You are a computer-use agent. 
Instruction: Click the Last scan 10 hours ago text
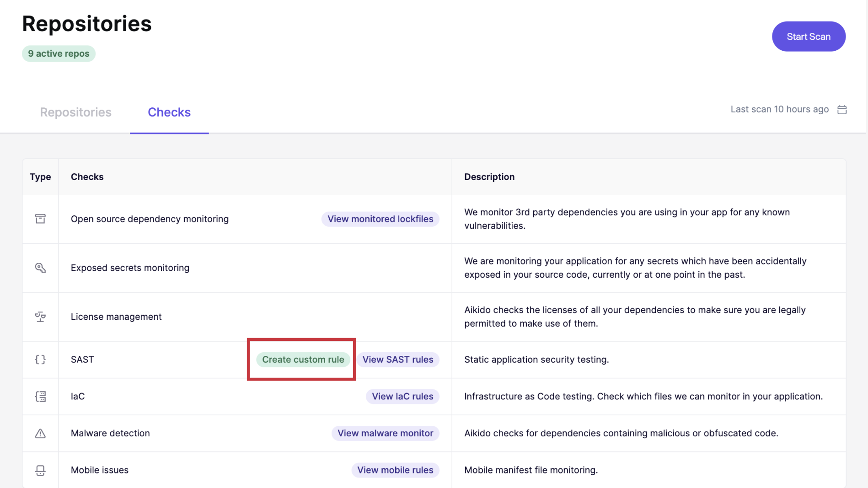pyautogui.click(x=779, y=109)
